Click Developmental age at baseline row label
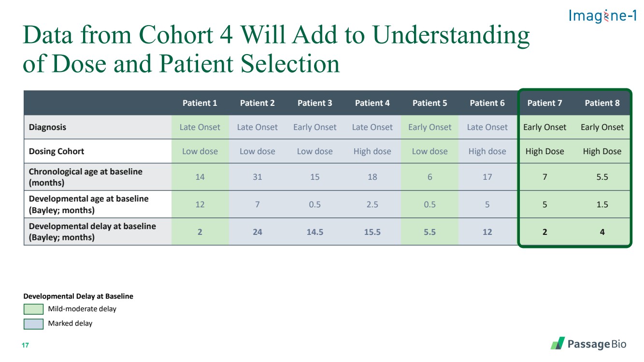The image size is (644, 362). click(88, 204)
